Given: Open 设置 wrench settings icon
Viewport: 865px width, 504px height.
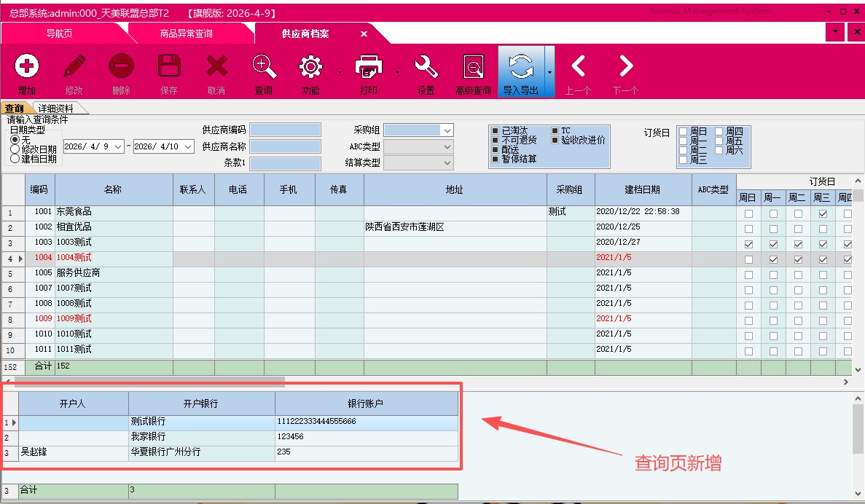Looking at the screenshot, I should pos(426,67).
